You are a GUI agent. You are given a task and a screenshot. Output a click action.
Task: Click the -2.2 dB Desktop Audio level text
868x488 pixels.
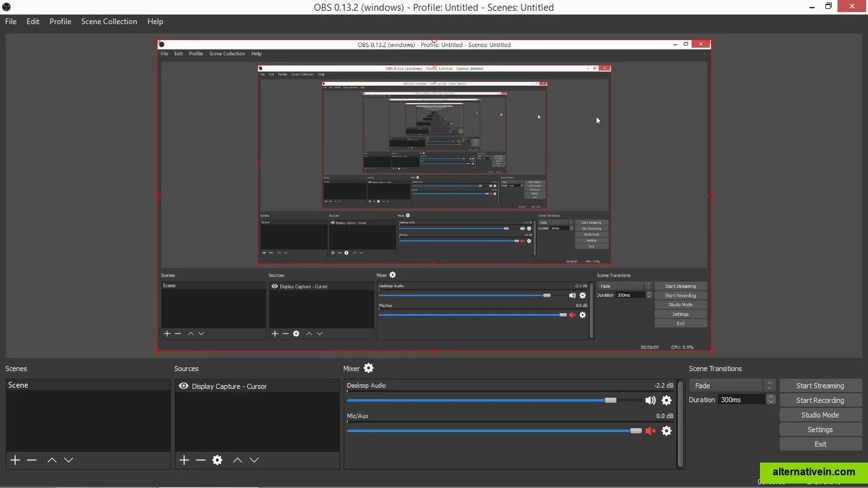coord(663,386)
